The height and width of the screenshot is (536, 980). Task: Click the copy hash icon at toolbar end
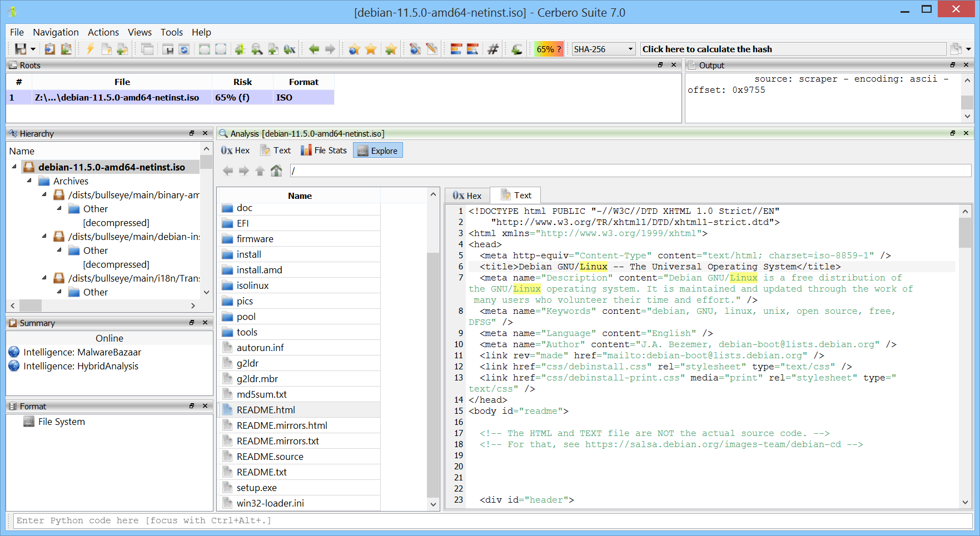click(956, 49)
